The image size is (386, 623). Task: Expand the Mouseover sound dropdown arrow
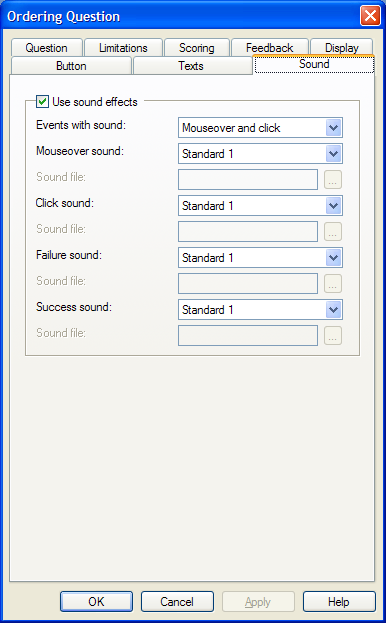(333, 154)
